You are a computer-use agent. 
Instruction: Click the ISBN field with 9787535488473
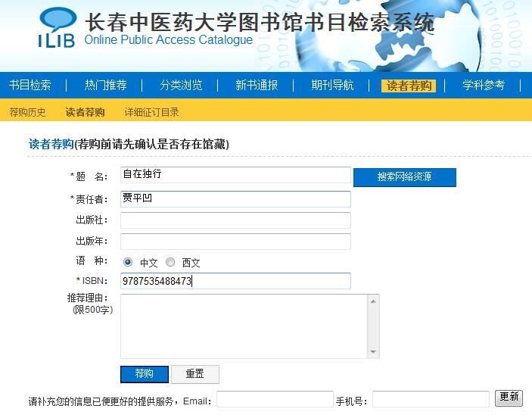pos(235,281)
